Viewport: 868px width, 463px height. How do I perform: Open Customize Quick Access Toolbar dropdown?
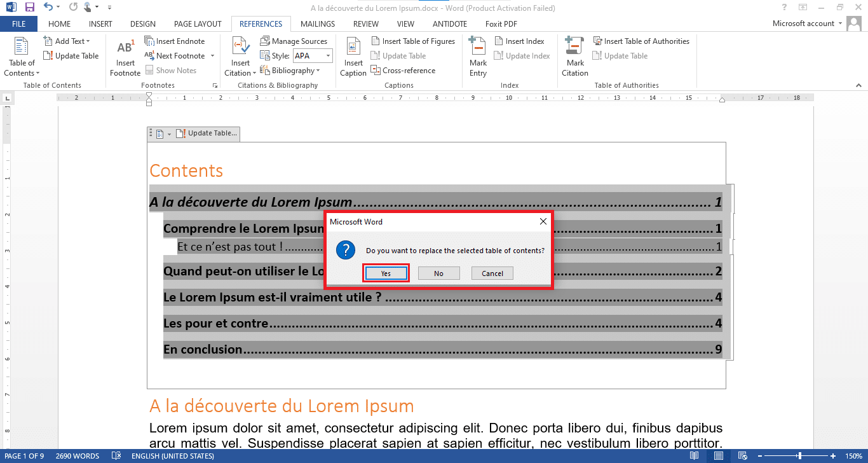[109, 8]
